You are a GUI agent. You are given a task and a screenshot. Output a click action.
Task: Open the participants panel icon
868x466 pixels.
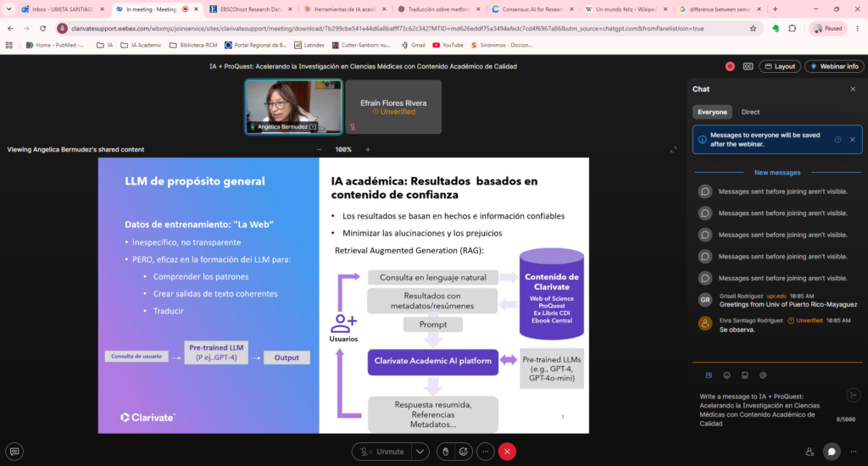tap(810, 452)
